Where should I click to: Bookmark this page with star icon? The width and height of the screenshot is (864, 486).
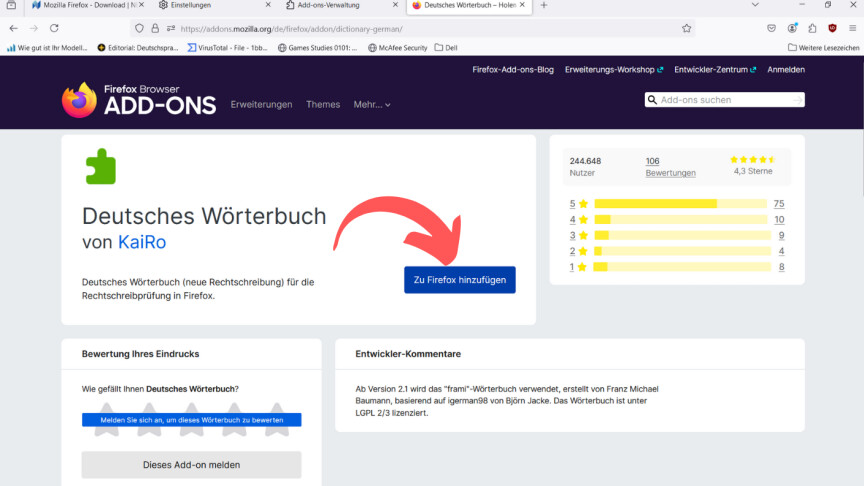(687, 29)
